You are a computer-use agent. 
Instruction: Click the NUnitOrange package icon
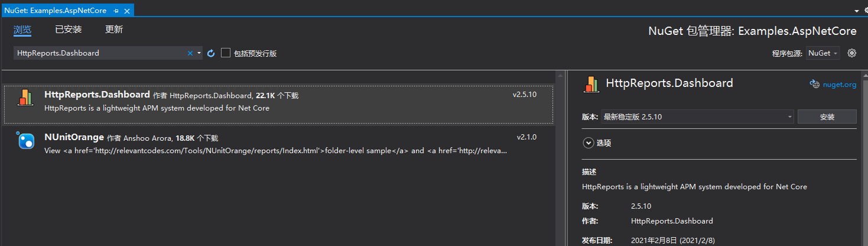pos(25,140)
